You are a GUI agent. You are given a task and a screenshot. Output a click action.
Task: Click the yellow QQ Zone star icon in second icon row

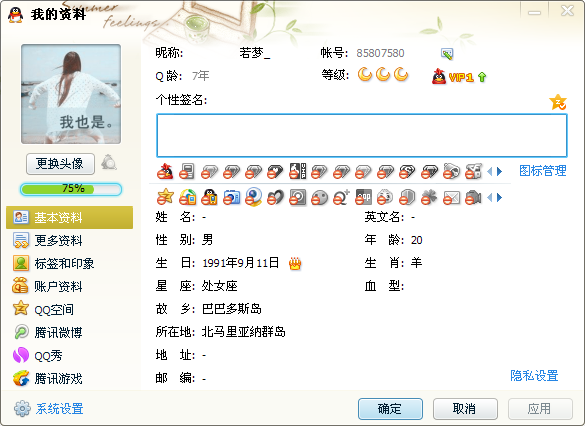pyautogui.click(x=165, y=197)
